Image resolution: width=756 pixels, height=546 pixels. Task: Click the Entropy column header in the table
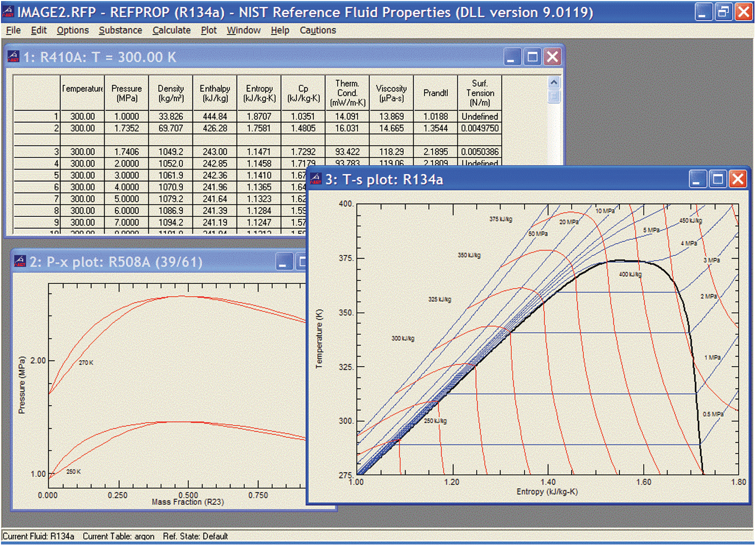tap(259, 93)
